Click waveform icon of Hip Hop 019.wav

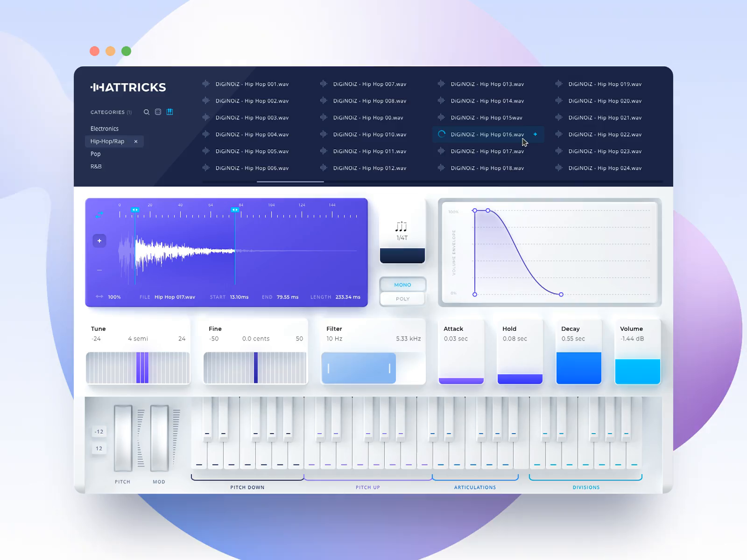559,84
